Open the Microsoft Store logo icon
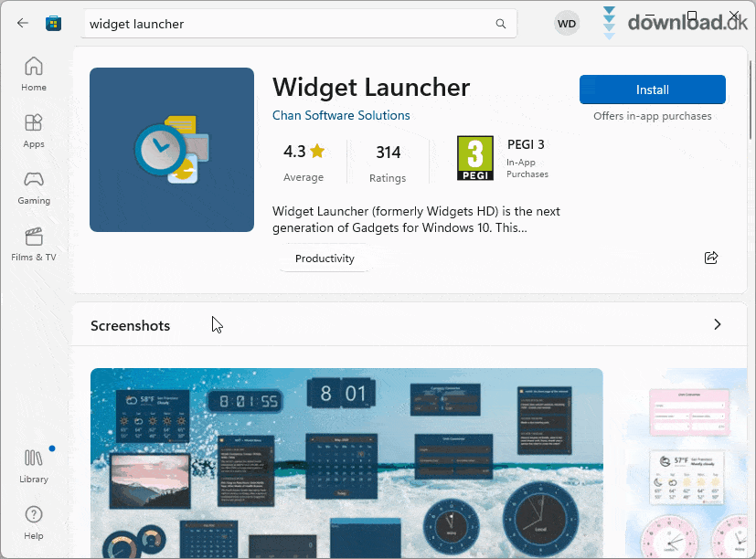The width and height of the screenshot is (756, 559). 54,24
